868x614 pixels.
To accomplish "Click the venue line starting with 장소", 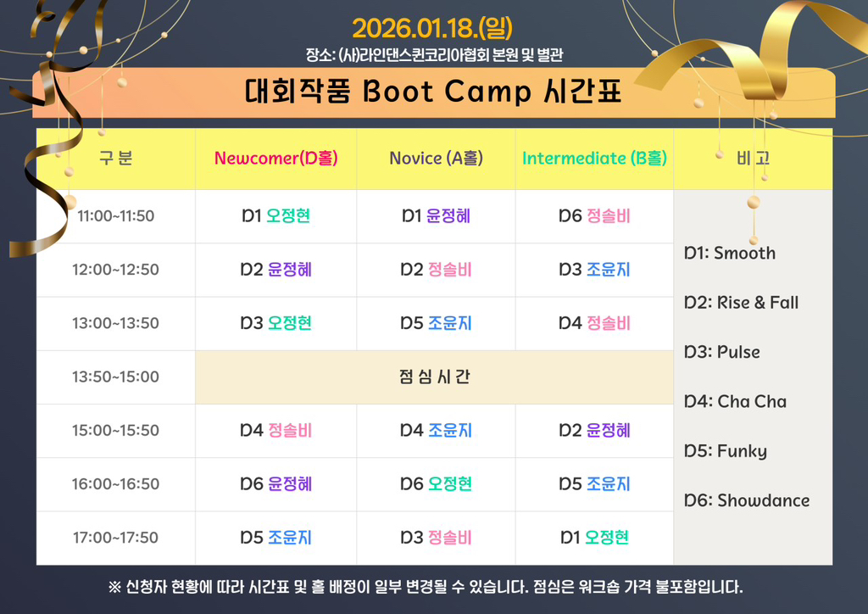I will coord(434,55).
